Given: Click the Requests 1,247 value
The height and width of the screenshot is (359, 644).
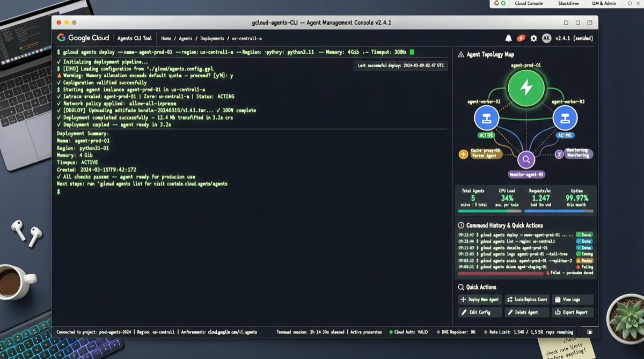Looking at the screenshot, I should [x=540, y=198].
